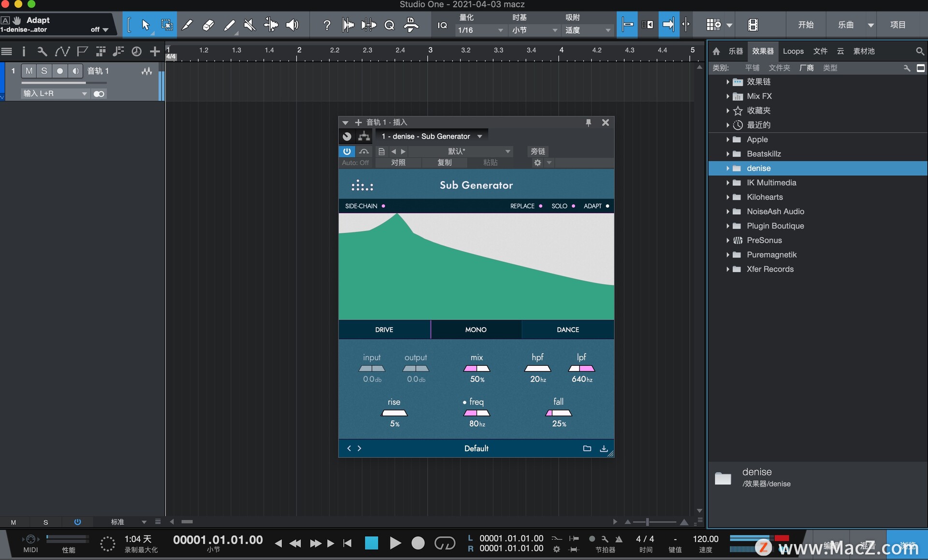Toggle the ADAPT option

pos(596,206)
